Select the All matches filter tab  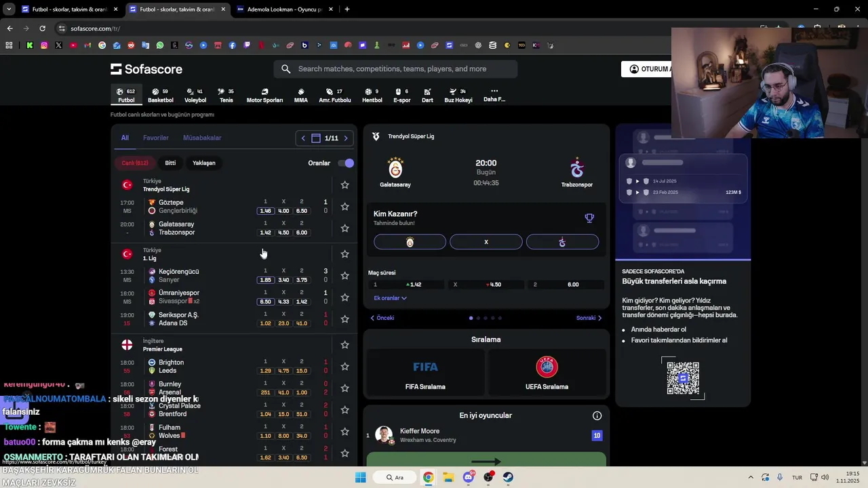click(125, 138)
